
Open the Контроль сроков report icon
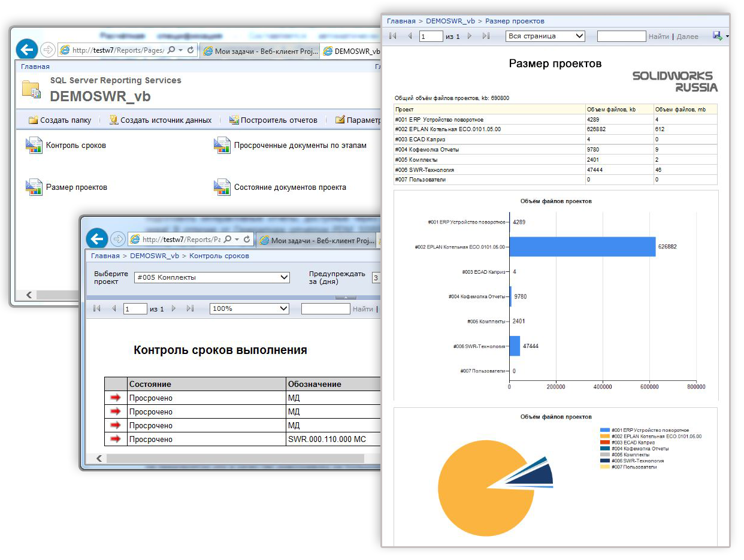(x=34, y=146)
